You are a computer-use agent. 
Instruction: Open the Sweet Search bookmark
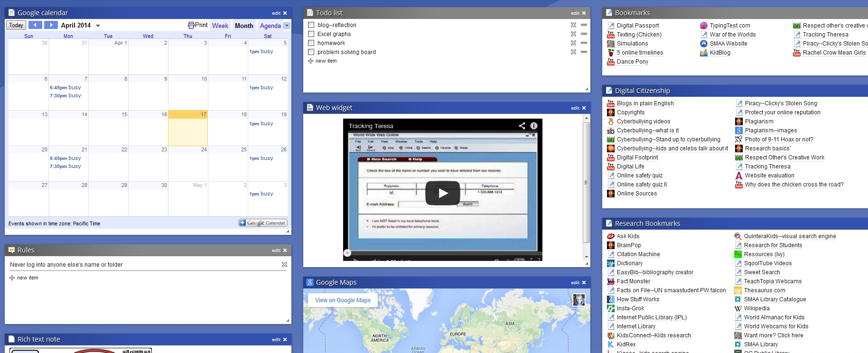pyautogui.click(x=762, y=272)
